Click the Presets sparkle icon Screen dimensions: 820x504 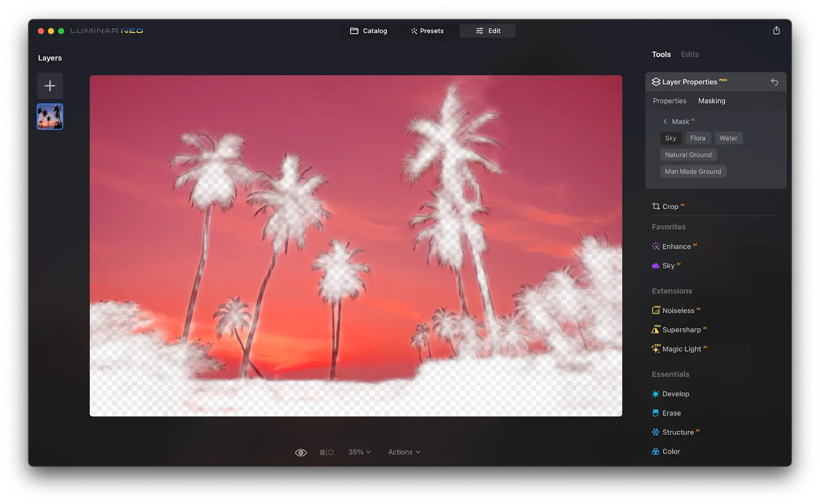click(414, 31)
